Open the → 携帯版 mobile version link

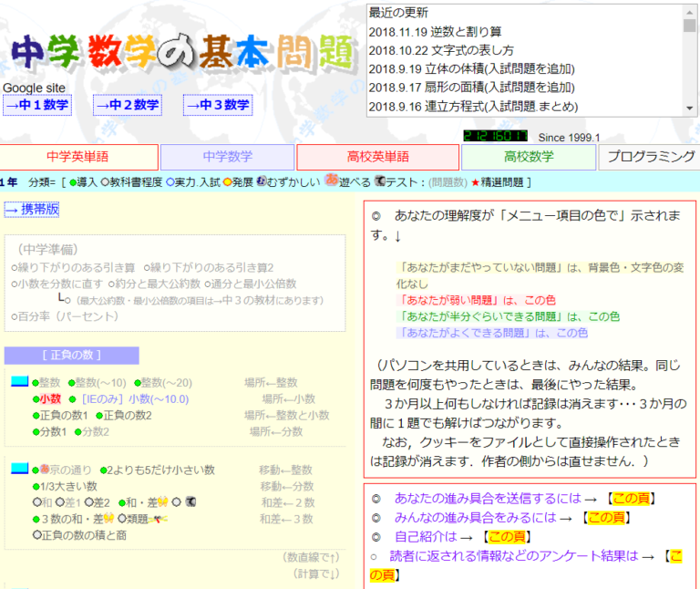click(32, 210)
